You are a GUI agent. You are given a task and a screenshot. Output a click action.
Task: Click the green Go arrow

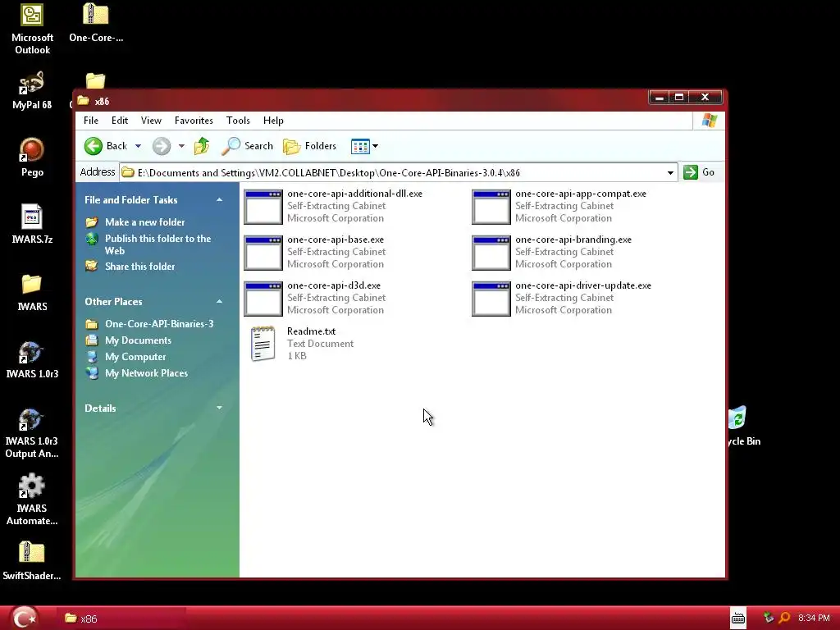click(691, 172)
